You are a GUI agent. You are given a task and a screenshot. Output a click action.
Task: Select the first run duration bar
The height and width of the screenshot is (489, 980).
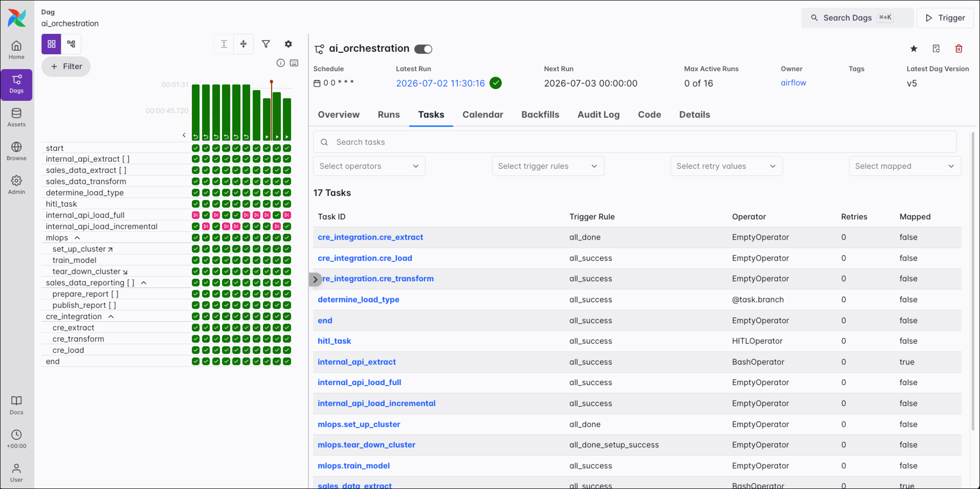pyautogui.click(x=196, y=113)
